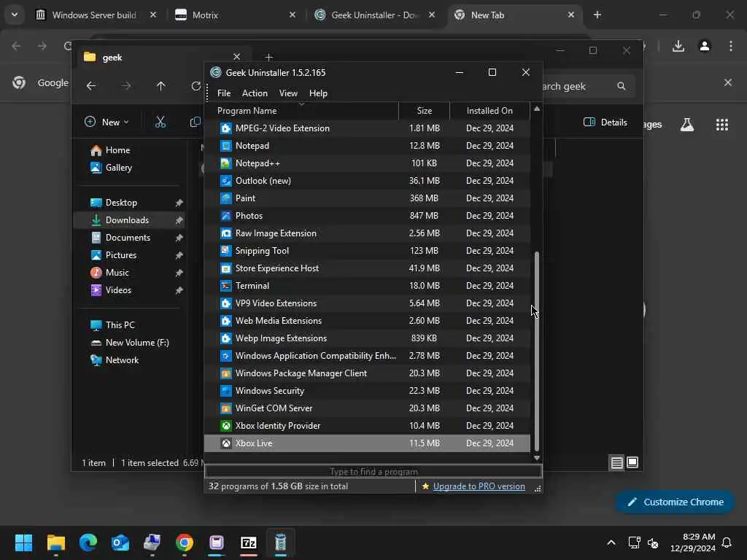Viewport: 747px width, 560px height.
Task: Toggle the Details pane in File Explorer
Action: pos(605,122)
